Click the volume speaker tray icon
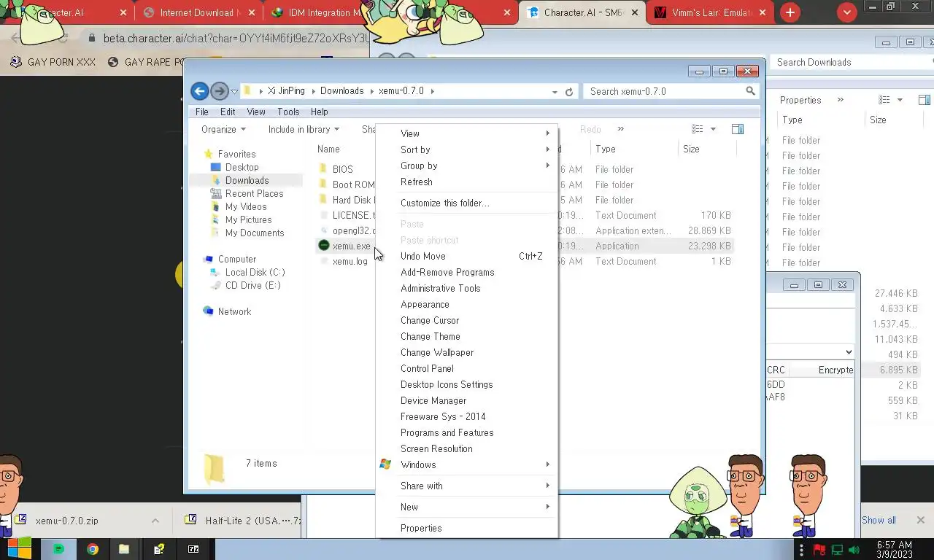934x560 pixels. coord(854,550)
